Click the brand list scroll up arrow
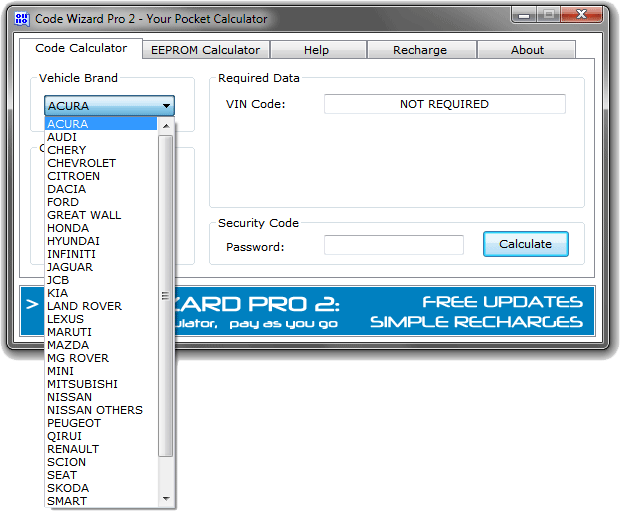This screenshot has height=511, width=620. pos(166,126)
